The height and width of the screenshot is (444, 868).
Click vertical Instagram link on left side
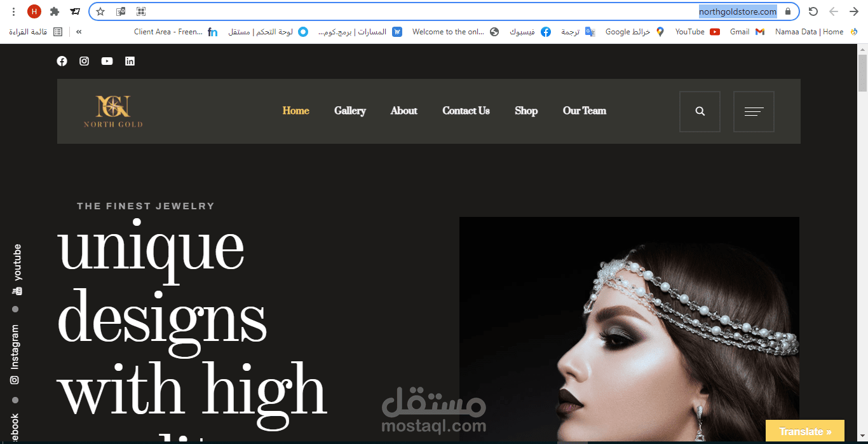tap(15, 354)
